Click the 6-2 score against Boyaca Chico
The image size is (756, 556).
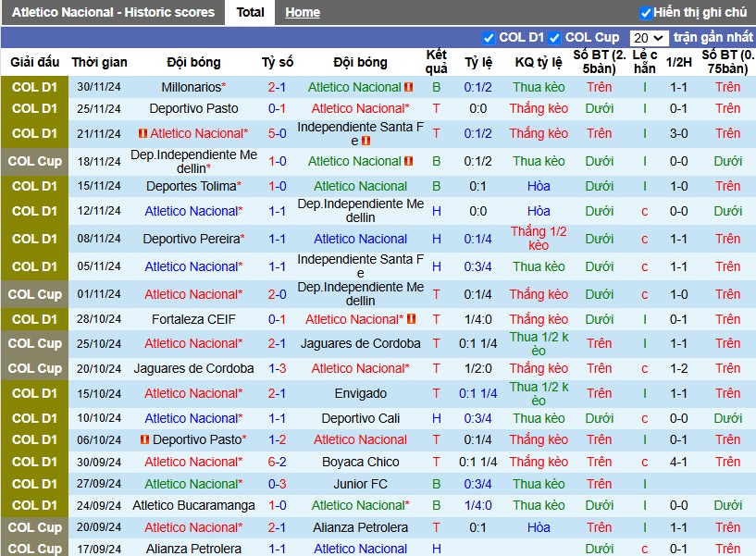[x=278, y=462]
